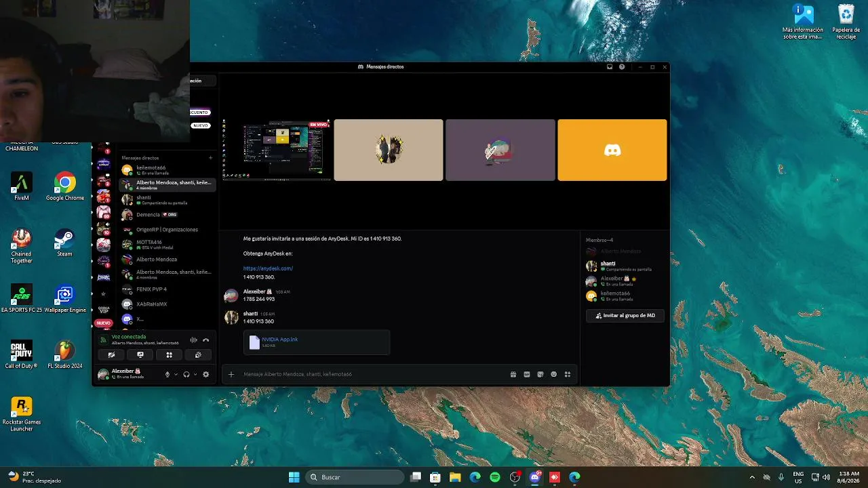Screen dimensions: 868x488
Task: Click taskbar Buscar search box
Action: [355, 477]
